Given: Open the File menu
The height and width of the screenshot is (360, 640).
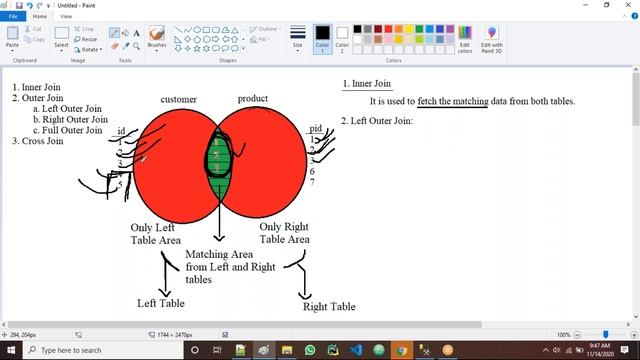Looking at the screenshot, I should pos(13,16).
